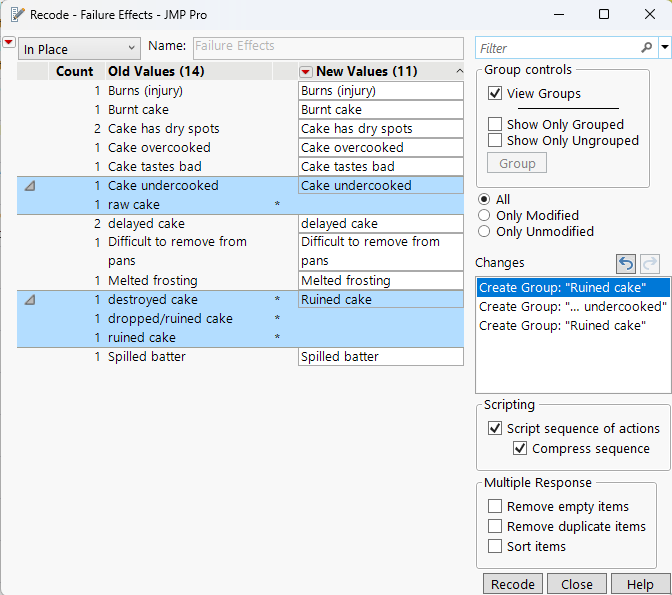672x595 pixels.
Task: Click the undo changes arrow icon
Action: (x=625, y=263)
